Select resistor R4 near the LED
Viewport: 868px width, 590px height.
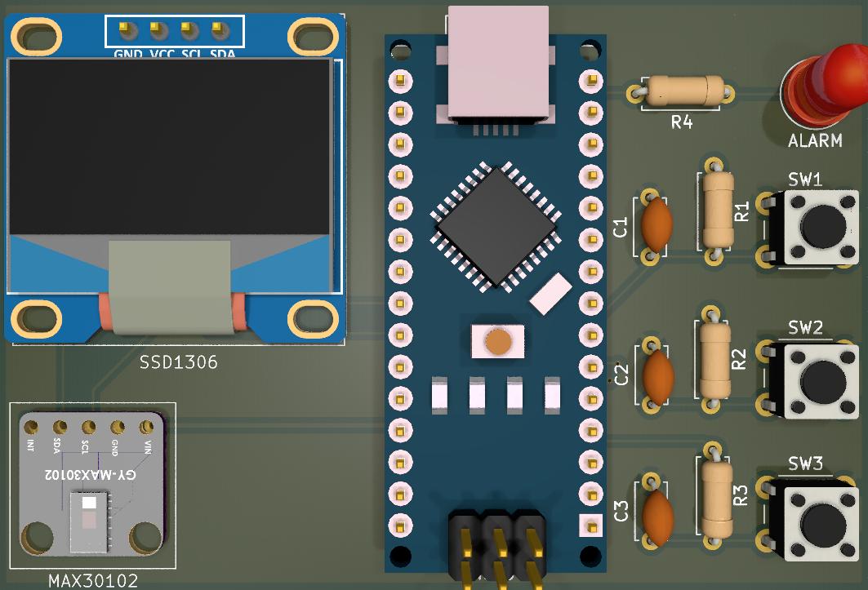[x=682, y=91]
